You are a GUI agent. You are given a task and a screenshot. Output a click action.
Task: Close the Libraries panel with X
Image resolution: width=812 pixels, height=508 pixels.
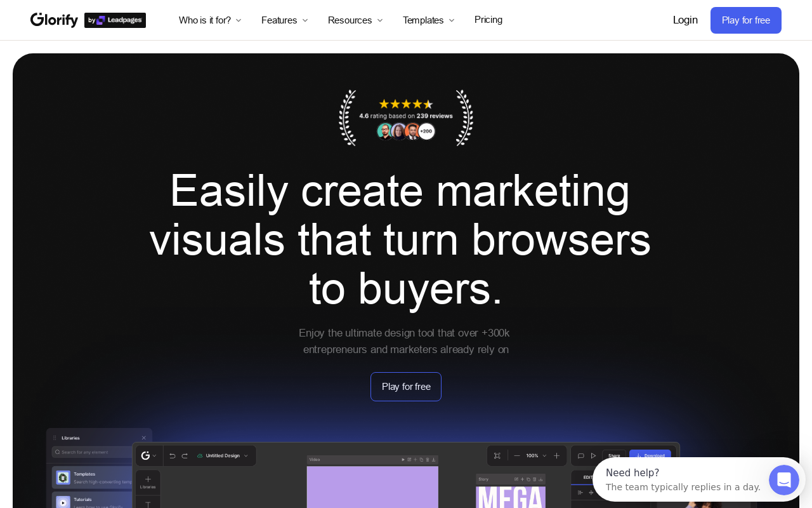(143, 438)
